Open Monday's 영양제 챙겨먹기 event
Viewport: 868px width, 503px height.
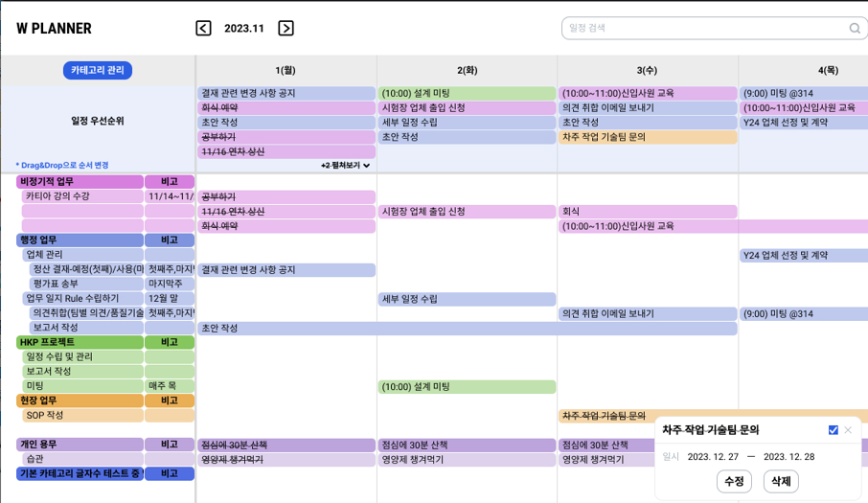[x=286, y=460]
